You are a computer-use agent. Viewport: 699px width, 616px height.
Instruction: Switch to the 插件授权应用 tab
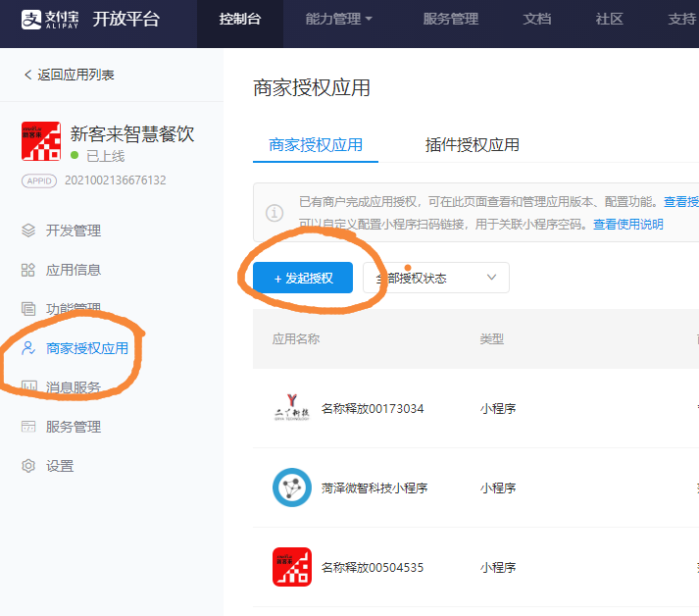pos(473,145)
